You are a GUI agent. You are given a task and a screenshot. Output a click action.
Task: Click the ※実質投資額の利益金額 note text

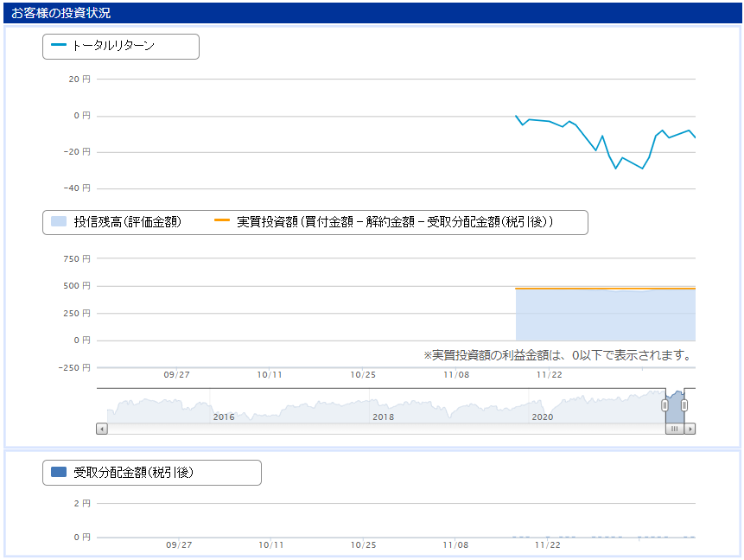(x=558, y=355)
